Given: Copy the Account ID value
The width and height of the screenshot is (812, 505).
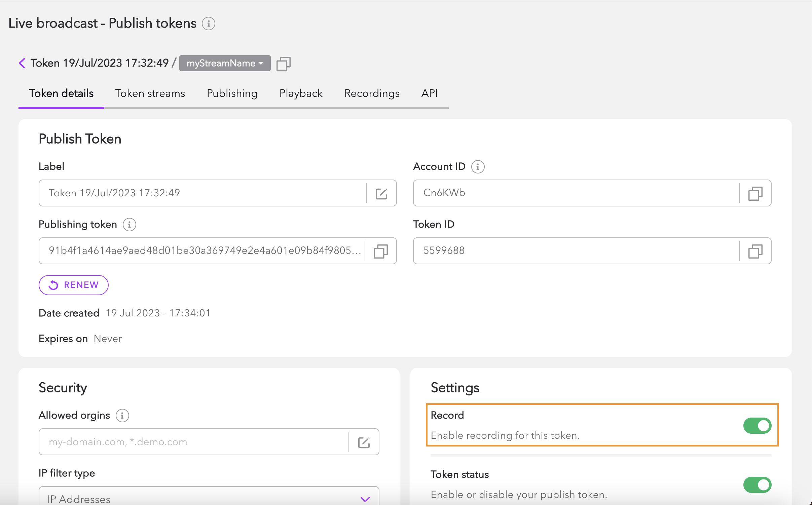Looking at the screenshot, I should pos(755,193).
